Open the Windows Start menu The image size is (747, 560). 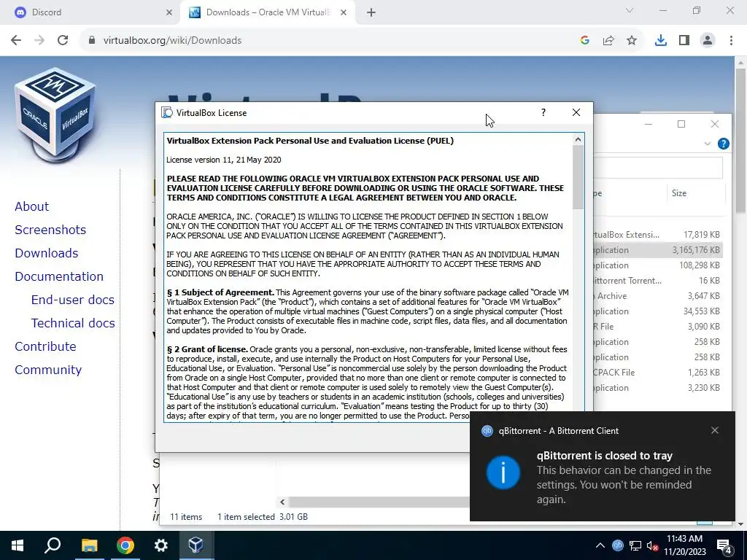point(18,545)
